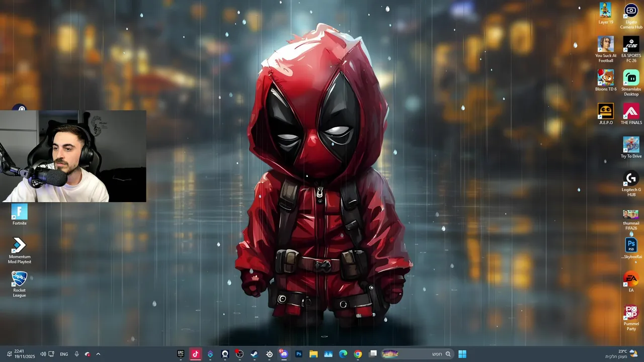Open the volume control tray icon
Viewport: 644px width, 362px height.
[x=43, y=354]
